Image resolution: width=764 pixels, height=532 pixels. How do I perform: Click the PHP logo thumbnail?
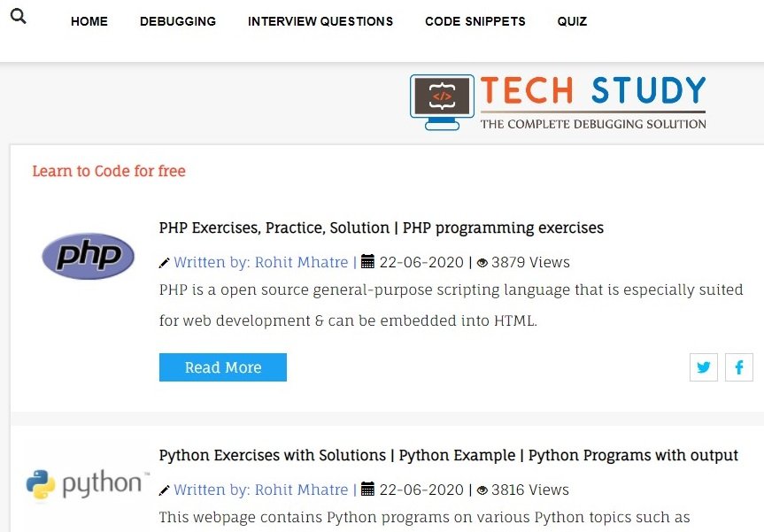point(89,257)
